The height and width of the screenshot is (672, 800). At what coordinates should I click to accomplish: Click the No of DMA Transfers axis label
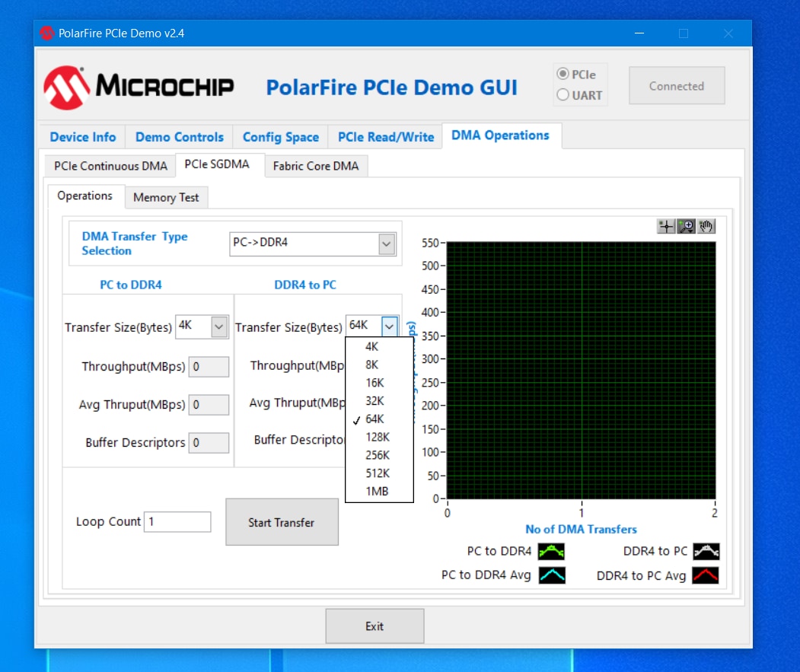click(x=581, y=529)
